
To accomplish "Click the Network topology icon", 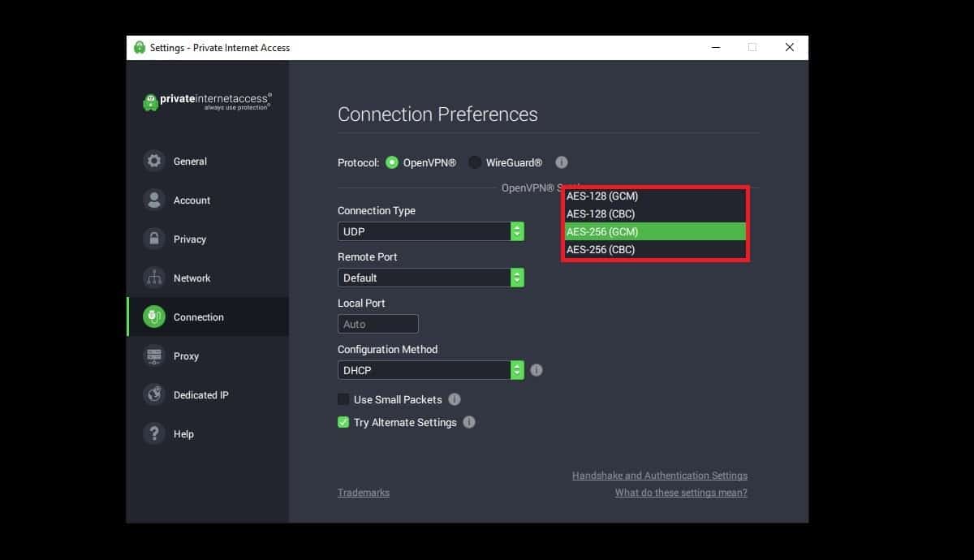I will [154, 278].
